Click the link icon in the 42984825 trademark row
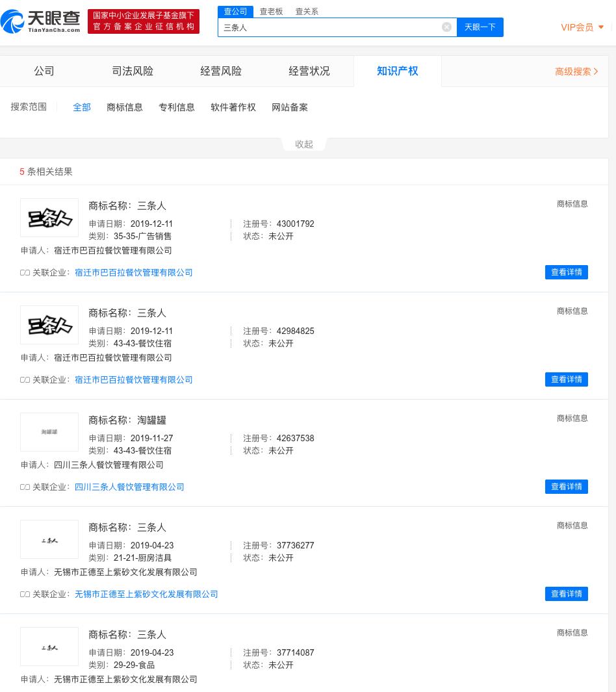 [25, 380]
